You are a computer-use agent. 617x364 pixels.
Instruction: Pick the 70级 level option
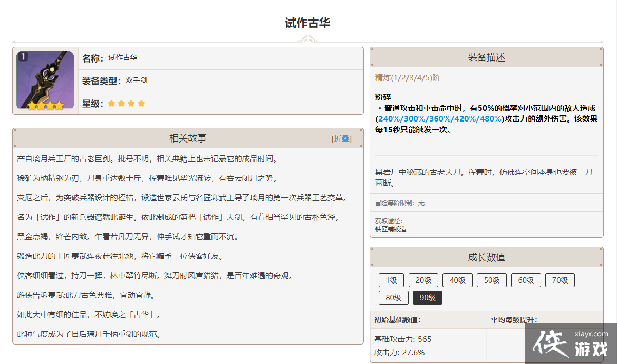[x=560, y=280]
